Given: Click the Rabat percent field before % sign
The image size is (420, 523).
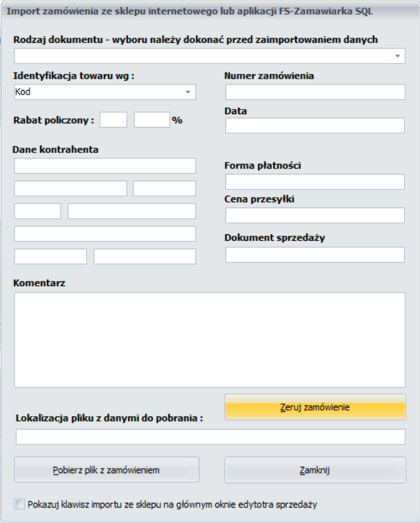Looking at the screenshot, I should coord(152,120).
